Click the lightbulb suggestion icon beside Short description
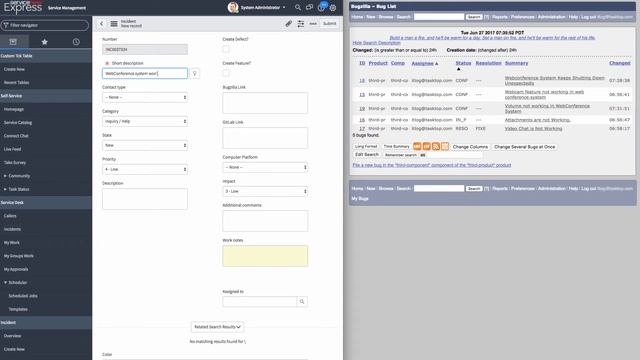640x360 pixels. 195,73
